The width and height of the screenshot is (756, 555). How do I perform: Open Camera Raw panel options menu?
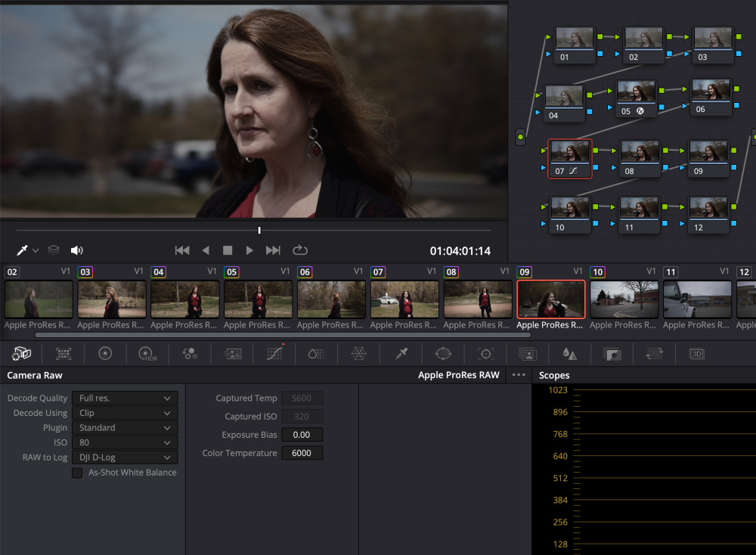click(x=519, y=375)
